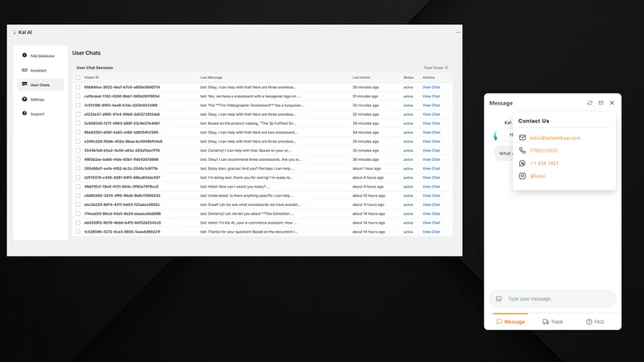Check the box for visitor 1c528596-4272
Viewport: 644px width, 362px height.
78,232
